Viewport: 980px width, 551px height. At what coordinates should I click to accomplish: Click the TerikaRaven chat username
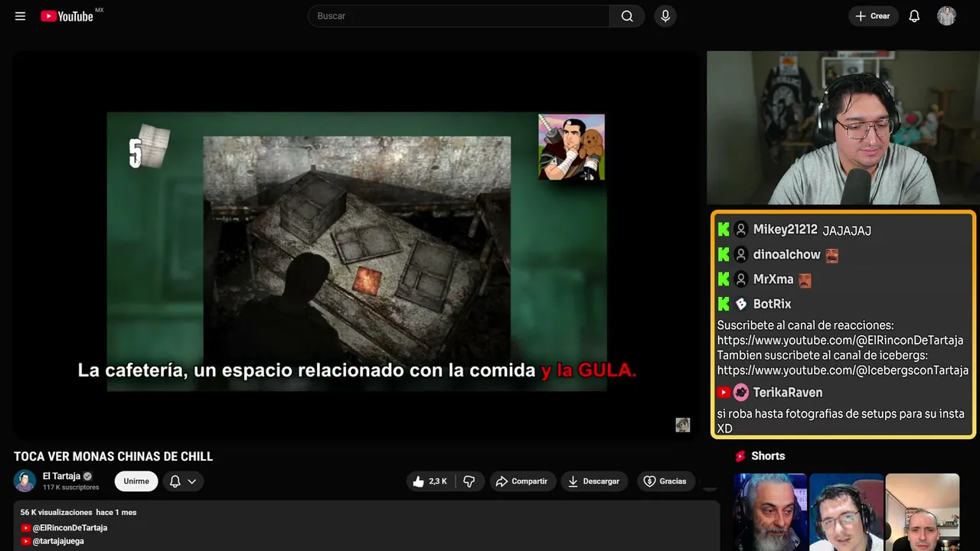[x=788, y=393]
